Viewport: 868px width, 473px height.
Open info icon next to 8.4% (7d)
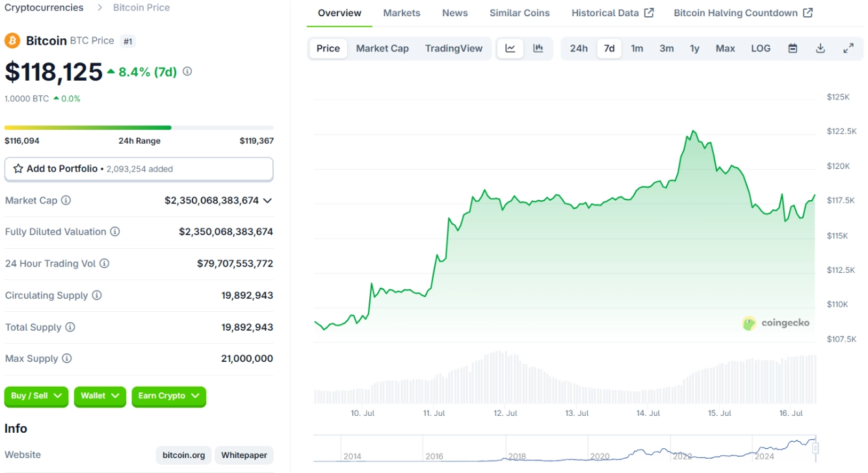(x=187, y=71)
